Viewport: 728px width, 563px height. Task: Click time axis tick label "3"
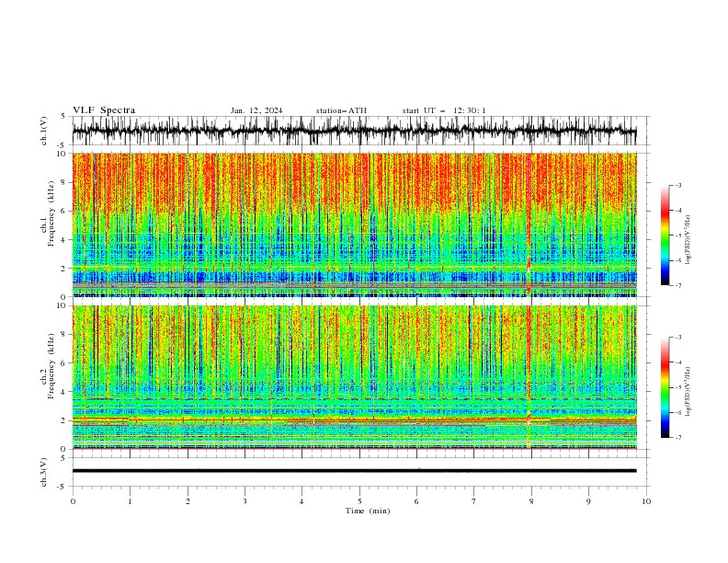tap(245, 501)
